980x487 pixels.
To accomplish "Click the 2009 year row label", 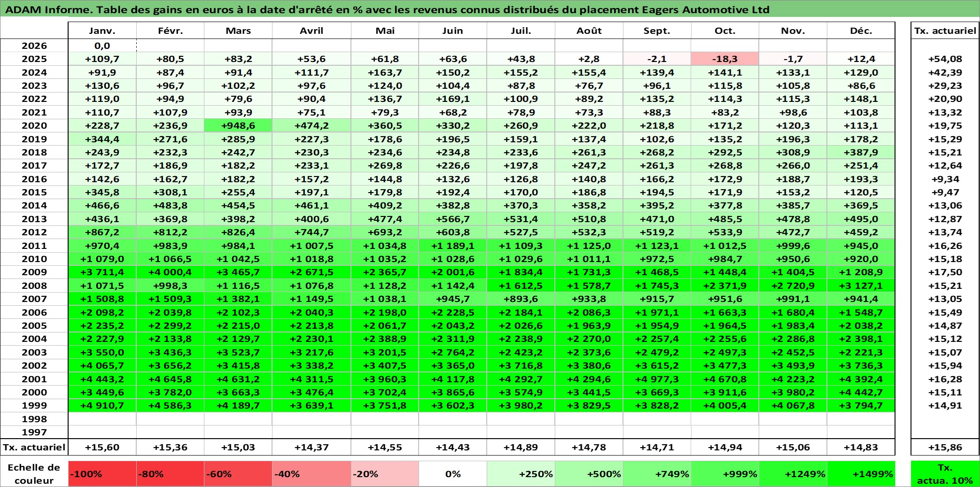I will (34, 272).
